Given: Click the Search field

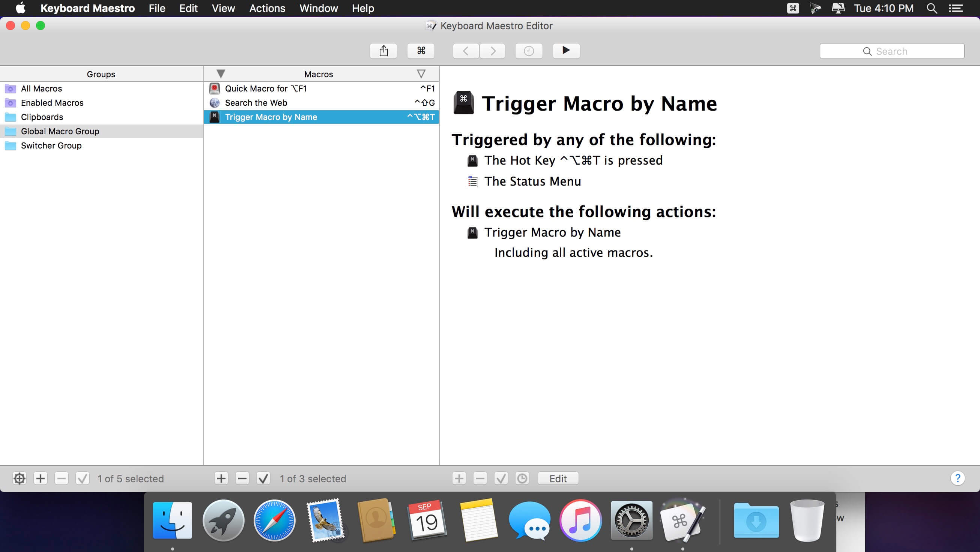Looking at the screenshot, I should click(892, 51).
